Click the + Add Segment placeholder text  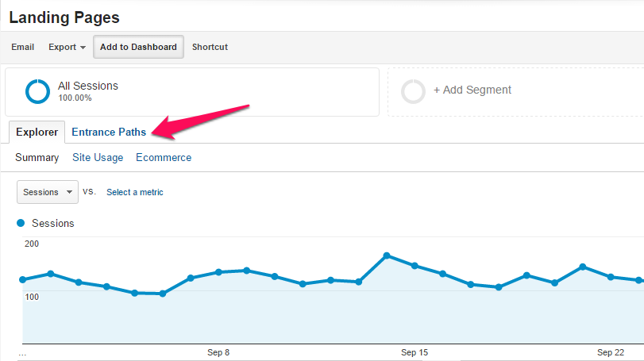472,90
